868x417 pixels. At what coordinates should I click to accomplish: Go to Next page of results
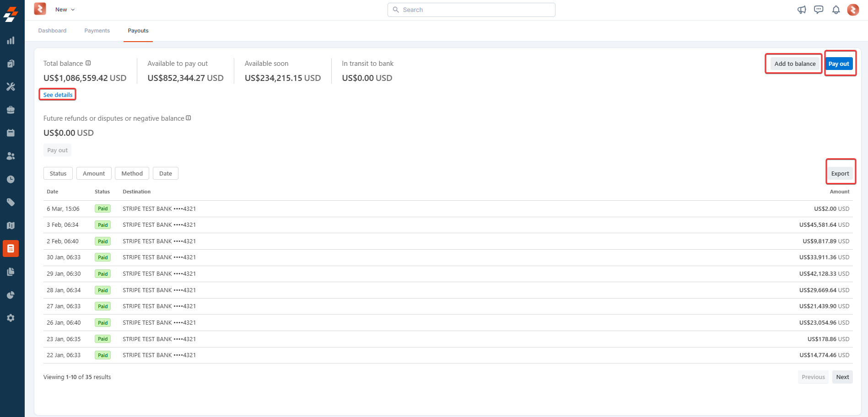coord(842,377)
